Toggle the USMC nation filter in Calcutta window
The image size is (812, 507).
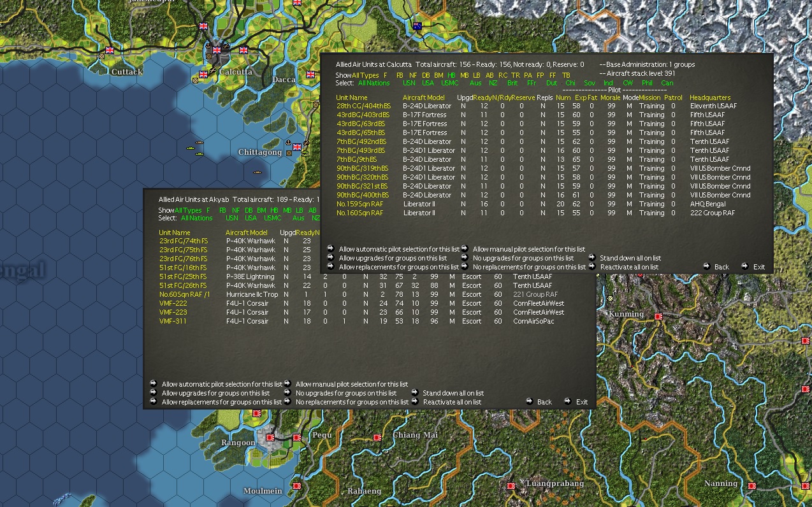pyautogui.click(x=449, y=83)
